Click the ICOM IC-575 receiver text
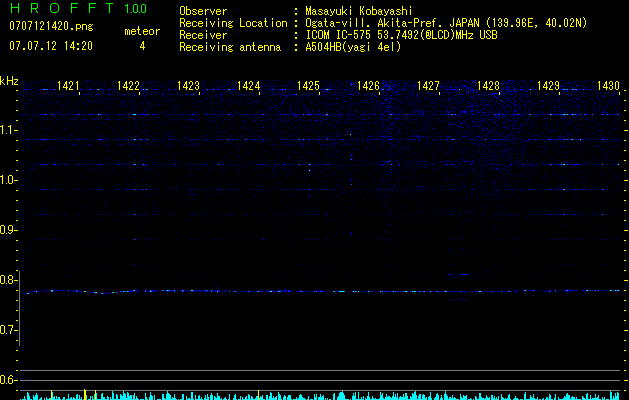 click(x=401, y=35)
